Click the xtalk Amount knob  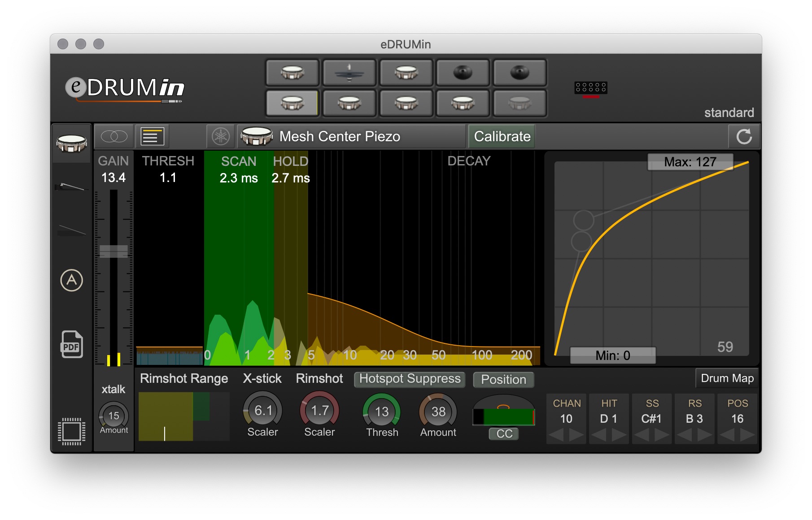114,416
